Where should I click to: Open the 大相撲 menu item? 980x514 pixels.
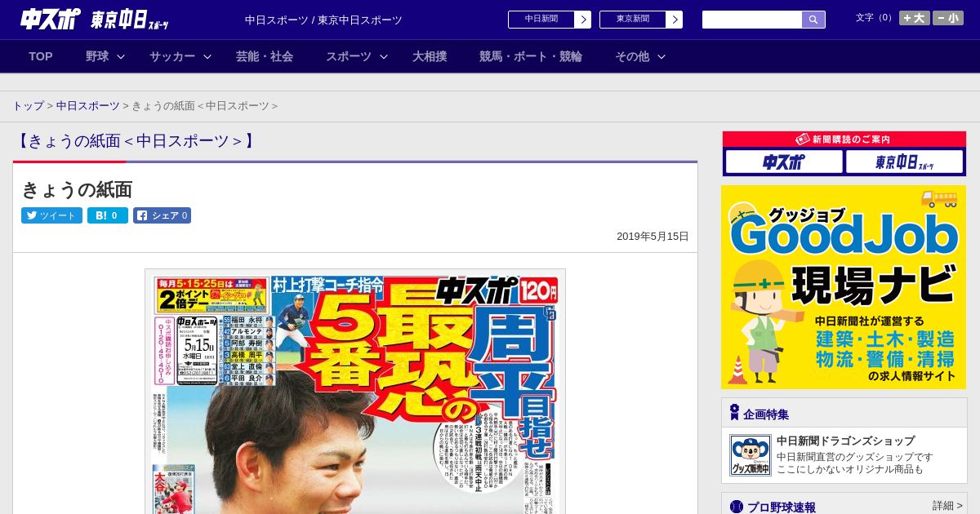pos(430,56)
